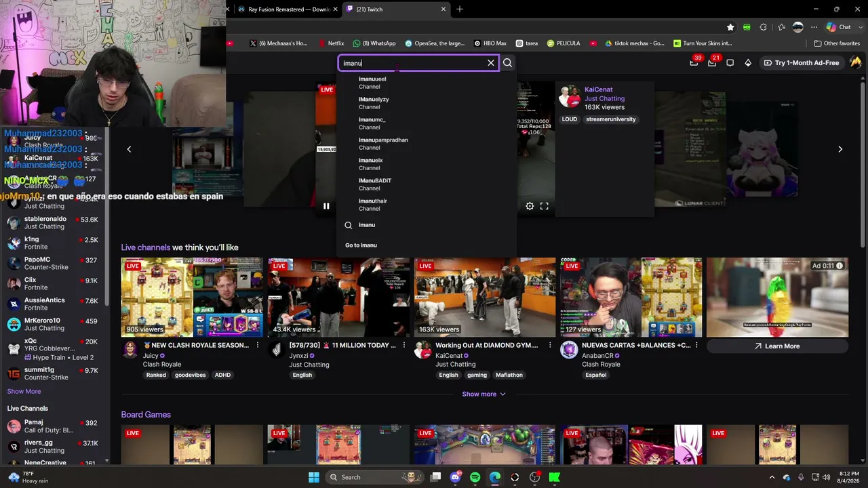The image size is (868, 488).
Task: Close the Twitch browser tab
Action: 443,9
